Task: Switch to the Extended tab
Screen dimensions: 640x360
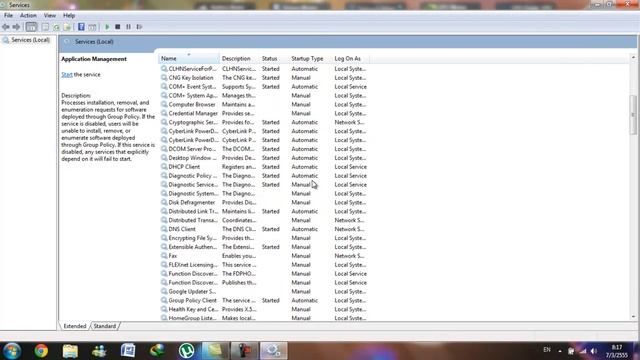Action: [75, 326]
